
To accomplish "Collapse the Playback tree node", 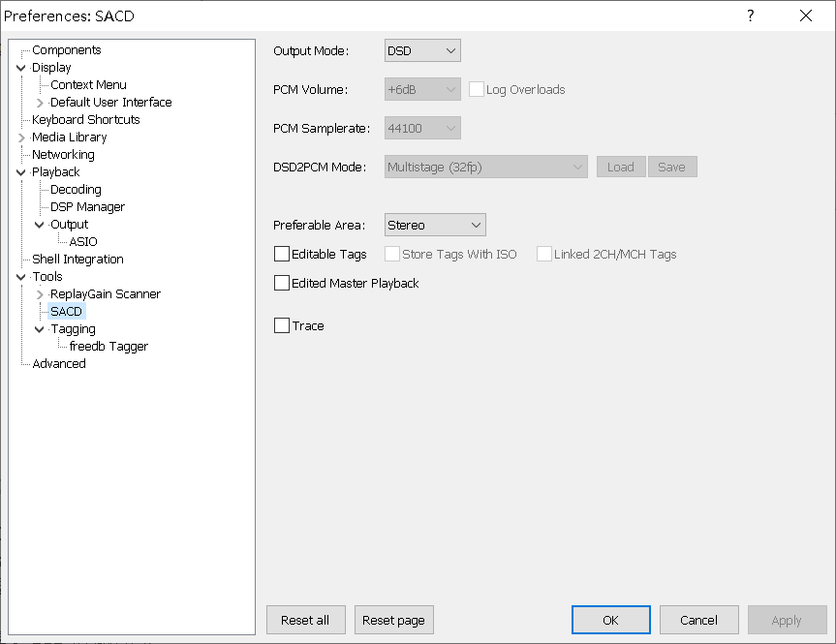I will [x=21, y=172].
